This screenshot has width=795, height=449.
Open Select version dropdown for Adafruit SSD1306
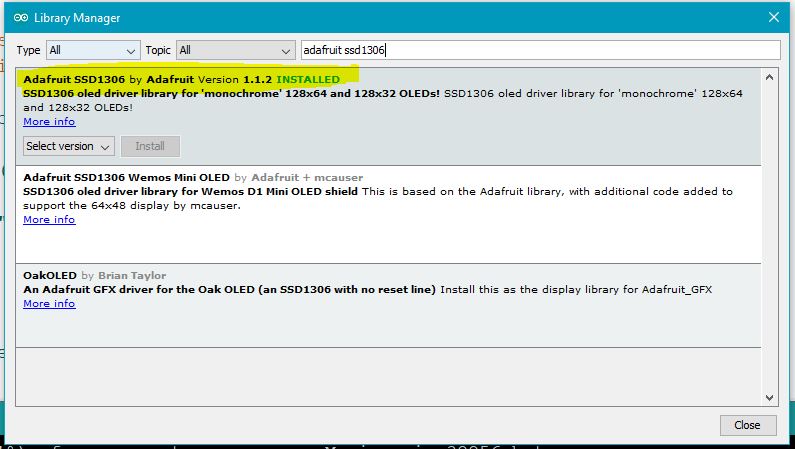pyautogui.click(x=69, y=146)
